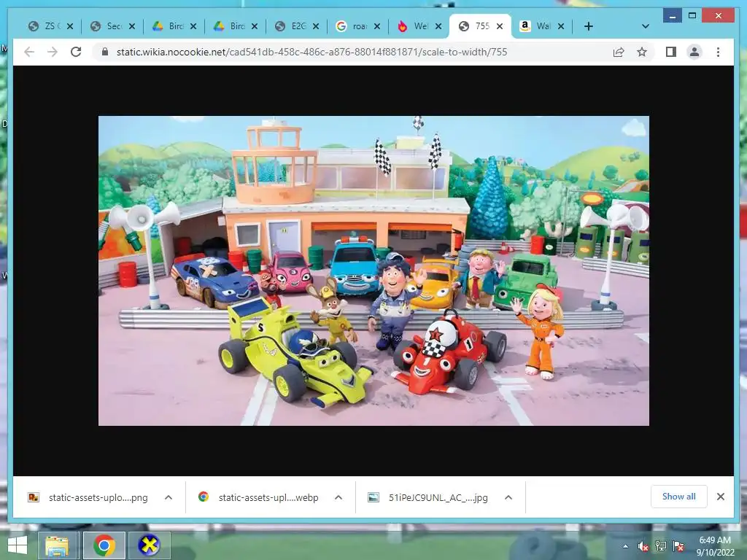This screenshot has width=747, height=560.
Task: Maximize the Chrome window
Action: tap(692, 16)
